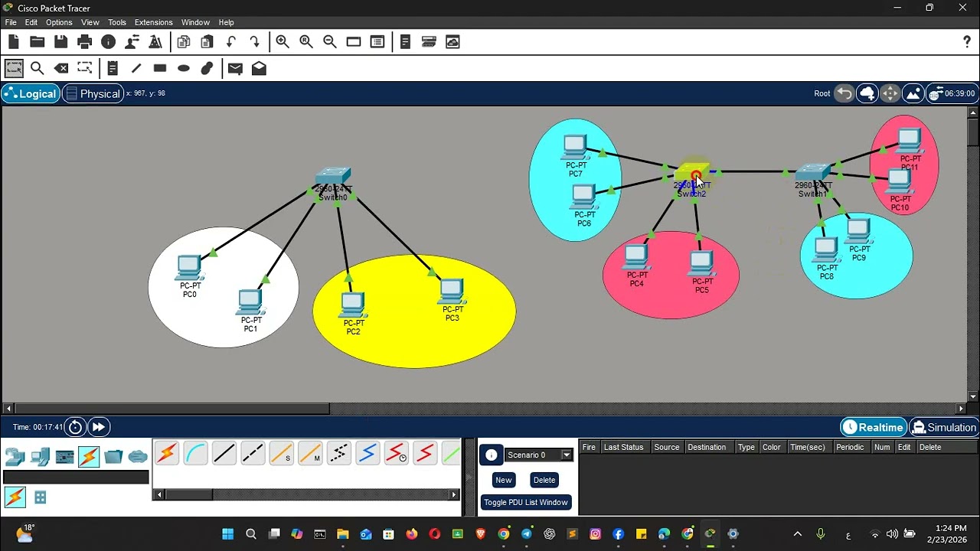Switch to Logical workspace view
This screenshot has height=551, width=980.
31,93
